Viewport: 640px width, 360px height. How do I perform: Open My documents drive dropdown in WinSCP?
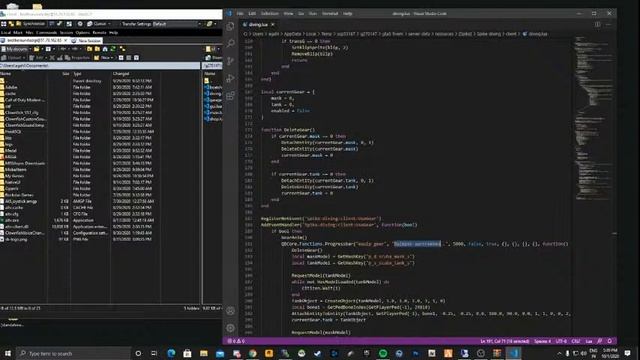16,49
